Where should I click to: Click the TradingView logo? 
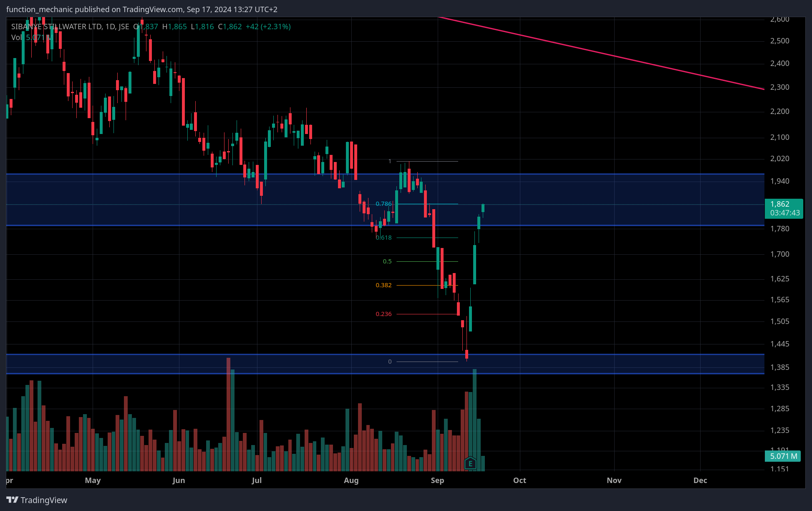[x=37, y=500]
